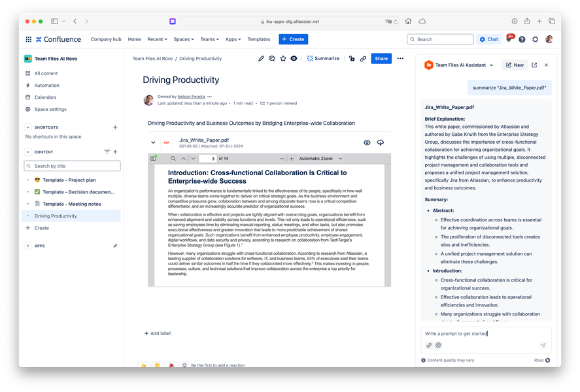The image size is (580, 392).
Task: Open Templates in navigation bar
Action: click(259, 39)
